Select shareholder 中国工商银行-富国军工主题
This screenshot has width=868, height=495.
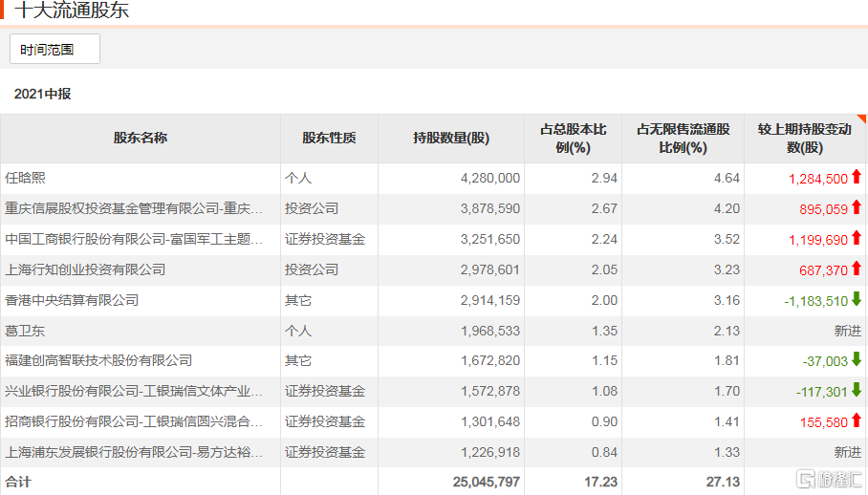(x=134, y=239)
